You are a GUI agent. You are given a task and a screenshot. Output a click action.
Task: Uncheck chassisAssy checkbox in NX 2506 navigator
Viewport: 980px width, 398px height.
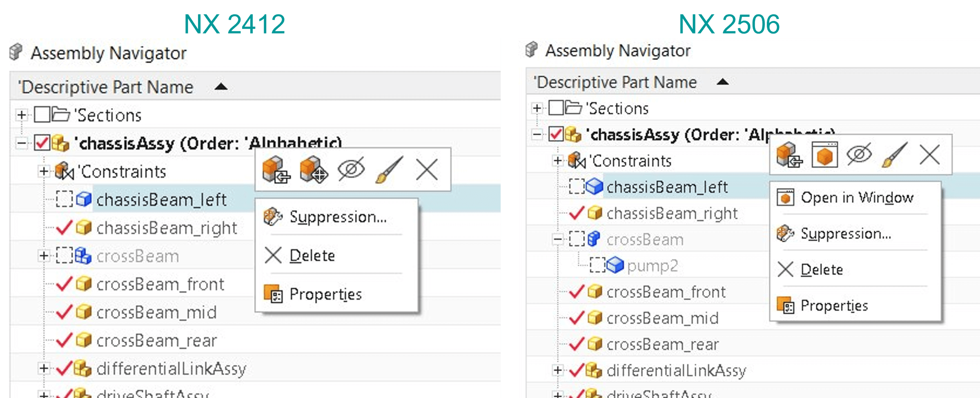point(556,134)
